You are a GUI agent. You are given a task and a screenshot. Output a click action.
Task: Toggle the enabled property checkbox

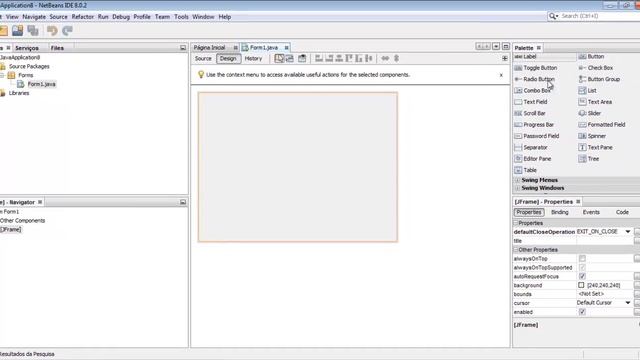pyautogui.click(x=582, y=312)
